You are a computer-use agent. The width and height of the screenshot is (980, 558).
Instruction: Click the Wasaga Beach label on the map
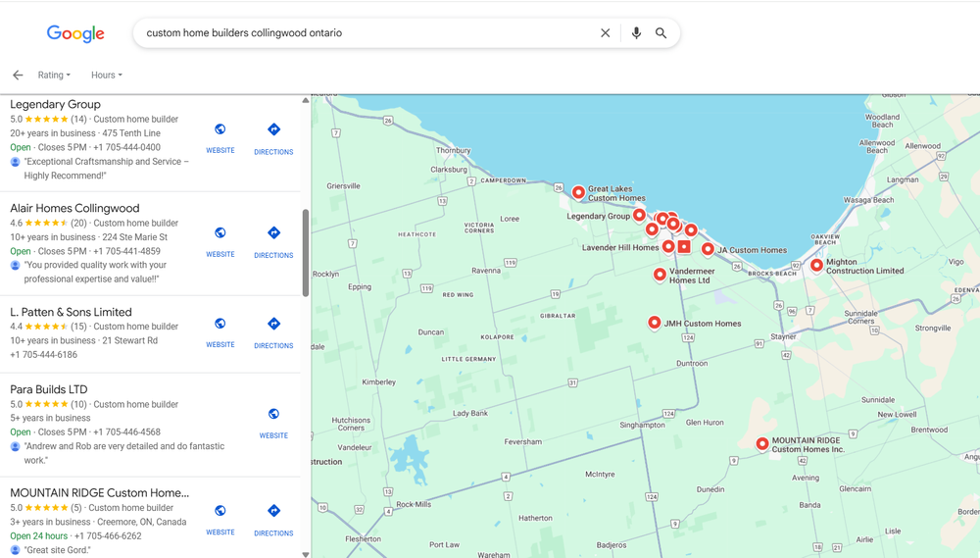(x=868, y=200)
